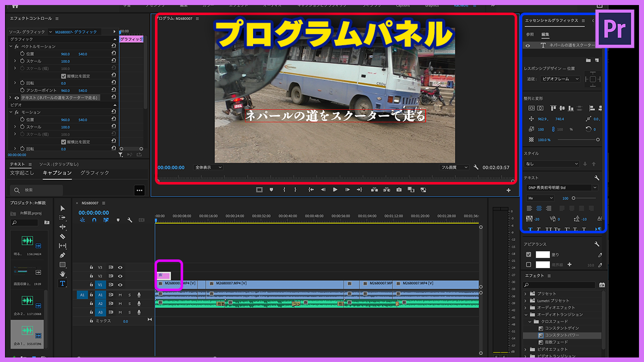Image resolution: width=644 pixels, height=362 pixels.
Task: Toggle V2 track output eye
Action: 120,276
